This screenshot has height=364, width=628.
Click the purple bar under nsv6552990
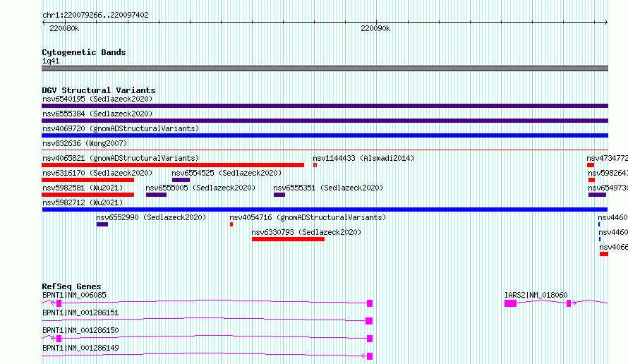click(x=102, y=224)
